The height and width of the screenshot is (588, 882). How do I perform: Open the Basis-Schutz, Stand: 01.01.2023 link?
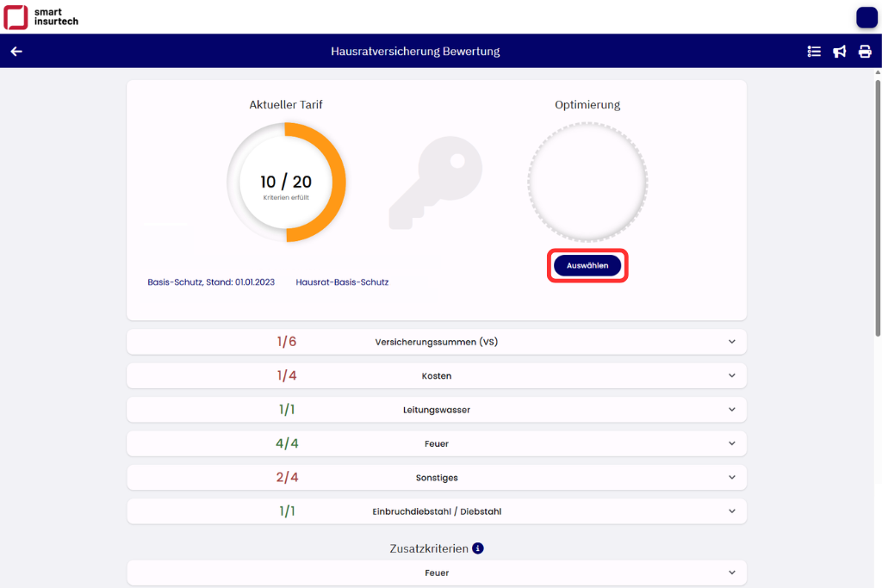[x=211, y=282]
